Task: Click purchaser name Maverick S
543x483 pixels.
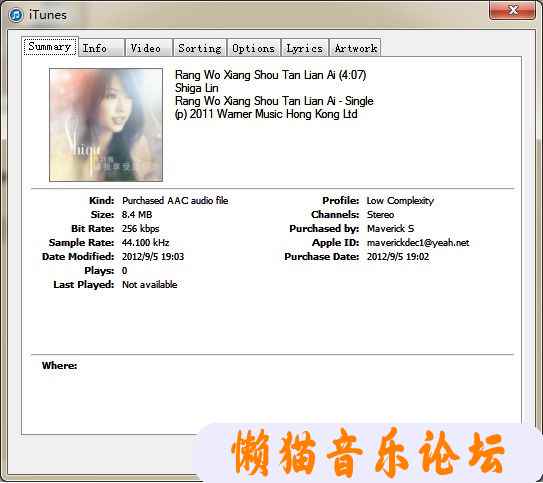Action: [x=390, y=229]
